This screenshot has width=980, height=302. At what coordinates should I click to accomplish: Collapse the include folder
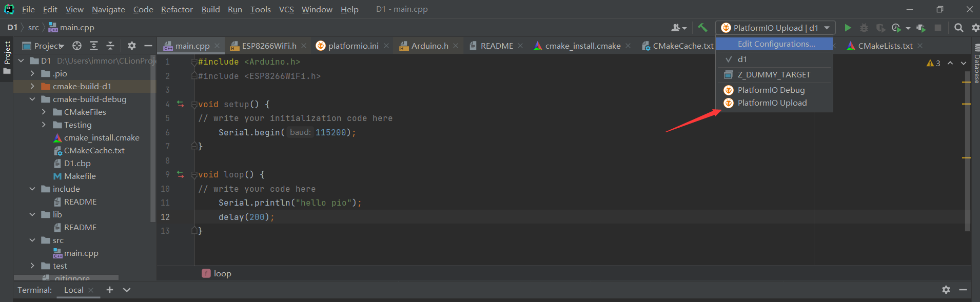click(x=32, y=189)
